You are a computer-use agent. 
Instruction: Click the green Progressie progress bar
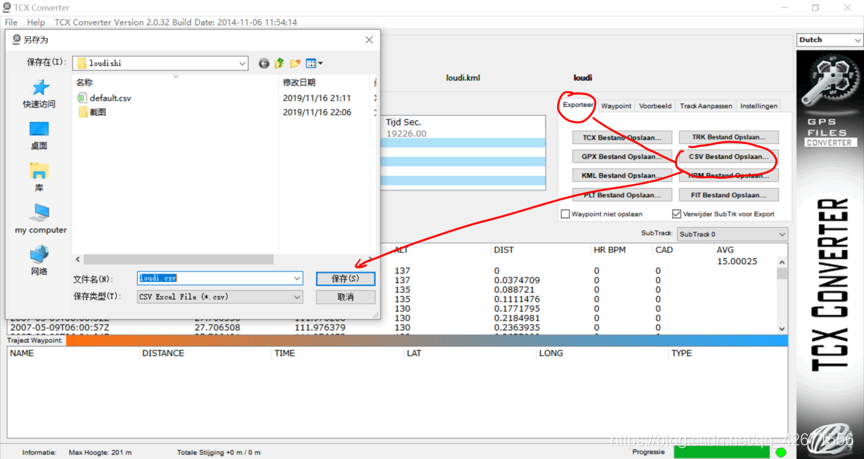click(721, 452)
